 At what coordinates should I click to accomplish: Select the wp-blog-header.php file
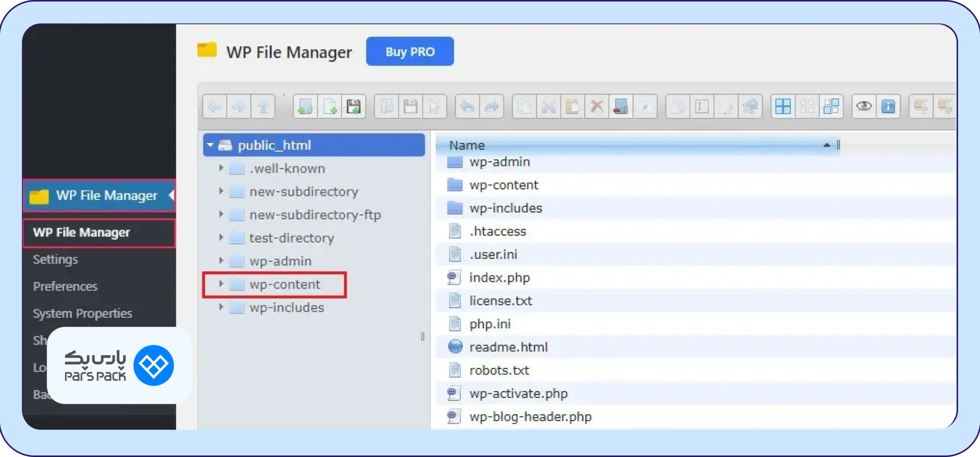[695, 417]
